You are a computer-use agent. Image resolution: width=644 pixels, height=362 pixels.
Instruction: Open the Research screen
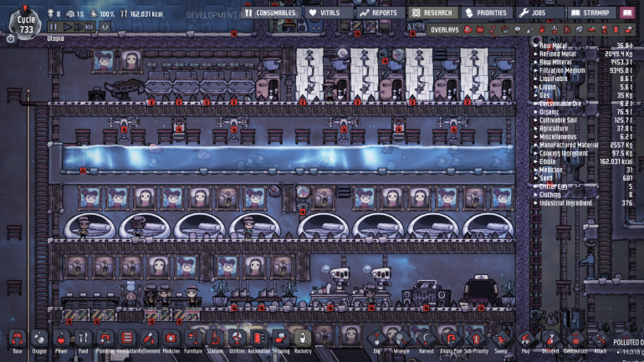432,13
